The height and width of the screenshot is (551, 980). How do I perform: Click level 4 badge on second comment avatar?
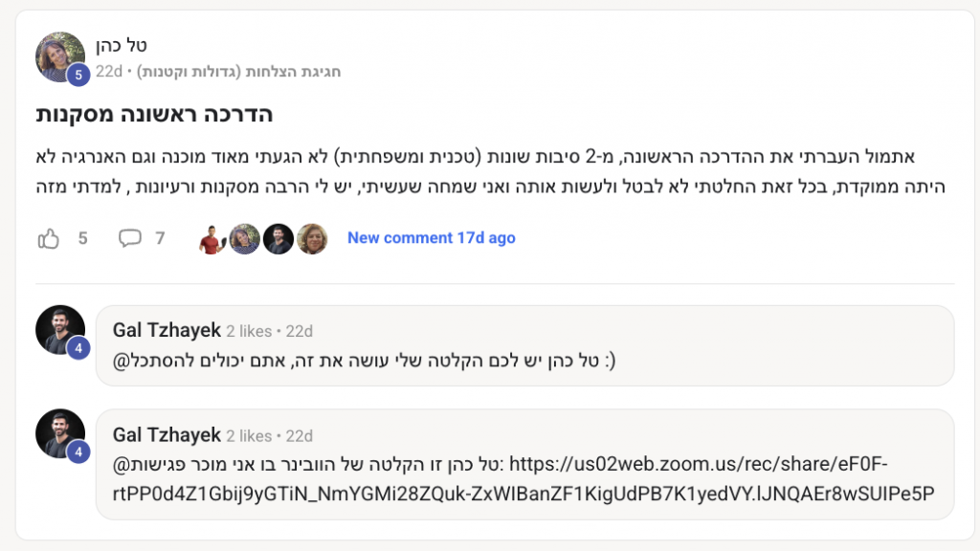coord(78,452)
